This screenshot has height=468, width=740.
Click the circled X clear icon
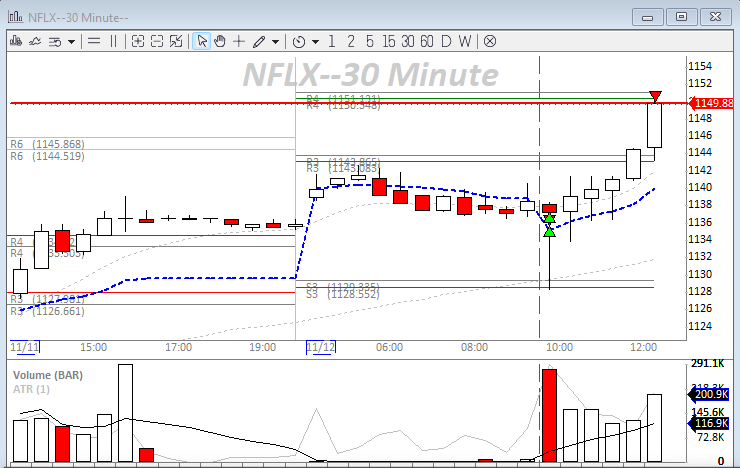pyautogui.click(x=490, y=42)
